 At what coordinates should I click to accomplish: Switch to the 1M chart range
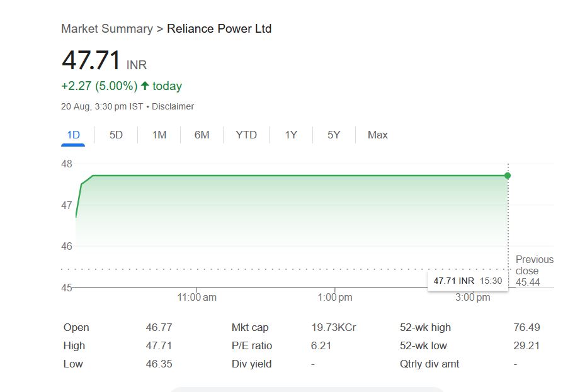(x=159, y=135)
